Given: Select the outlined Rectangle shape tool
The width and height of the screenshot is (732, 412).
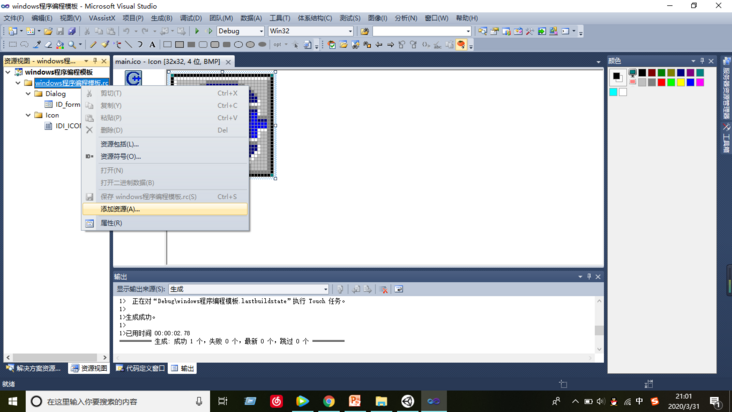Looking at the screenshot, I should pos(167,45).
